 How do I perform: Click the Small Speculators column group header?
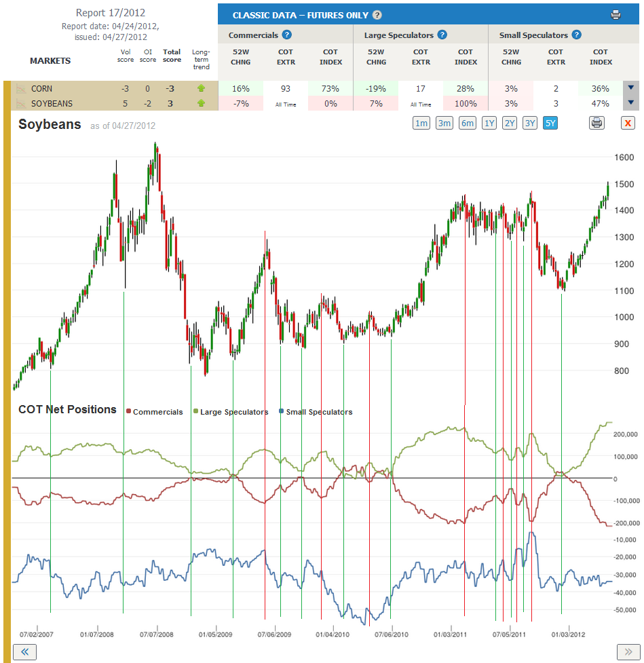click(533, 35)
